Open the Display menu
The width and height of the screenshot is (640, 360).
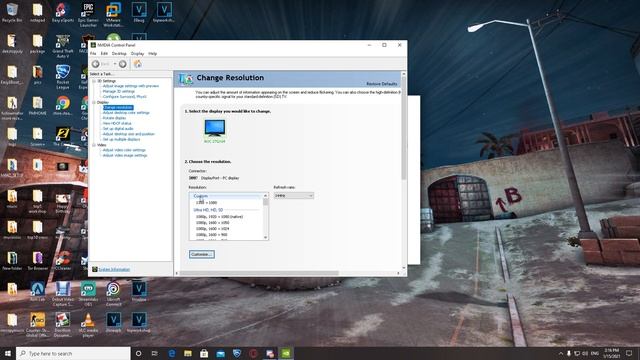point(137,53)
